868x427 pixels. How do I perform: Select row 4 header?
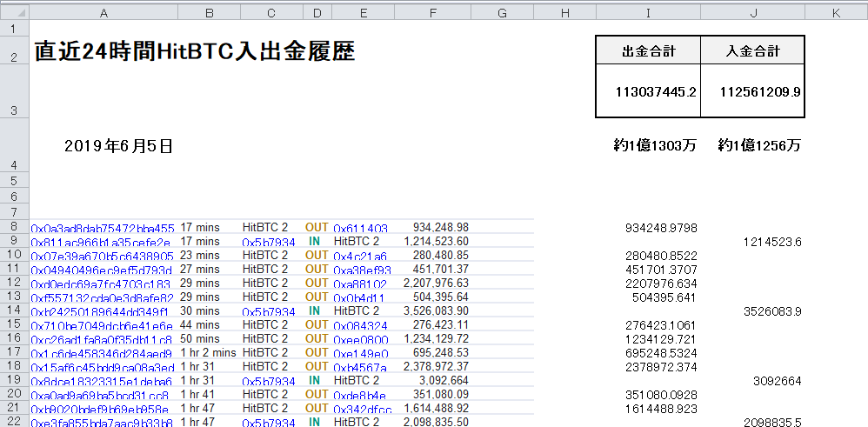pyautogui.click(x=15, y=145)
